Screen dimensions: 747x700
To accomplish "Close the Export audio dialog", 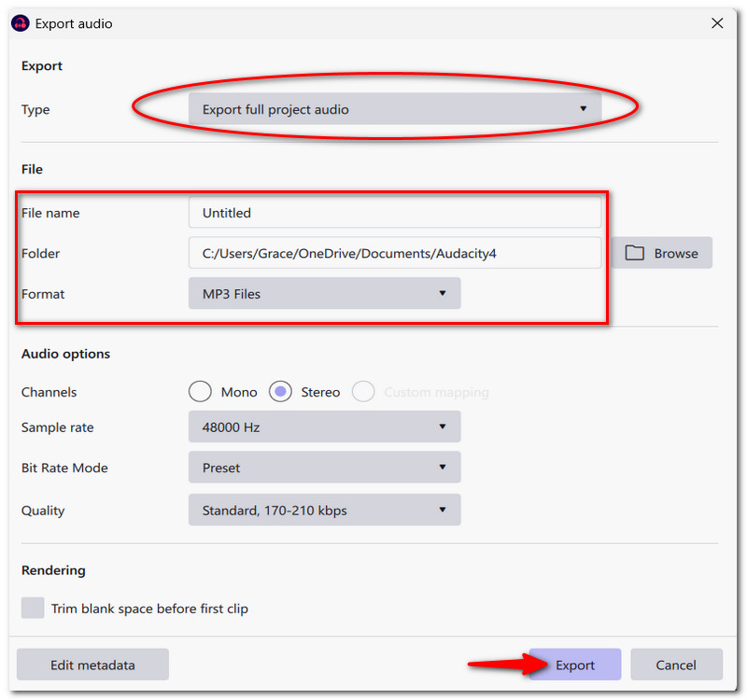I will (x=717, y=22).
